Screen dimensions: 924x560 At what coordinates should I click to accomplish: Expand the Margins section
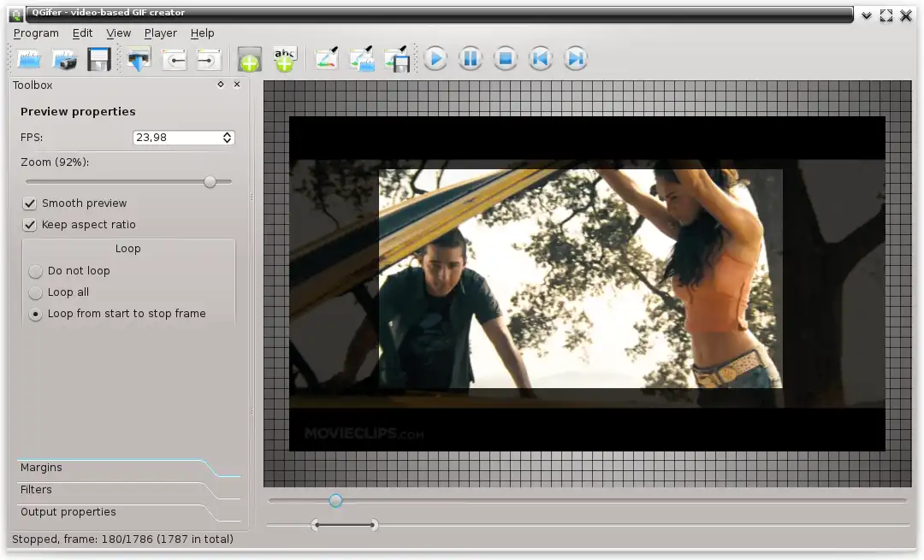pyautogui.click(x=42, y=468)
